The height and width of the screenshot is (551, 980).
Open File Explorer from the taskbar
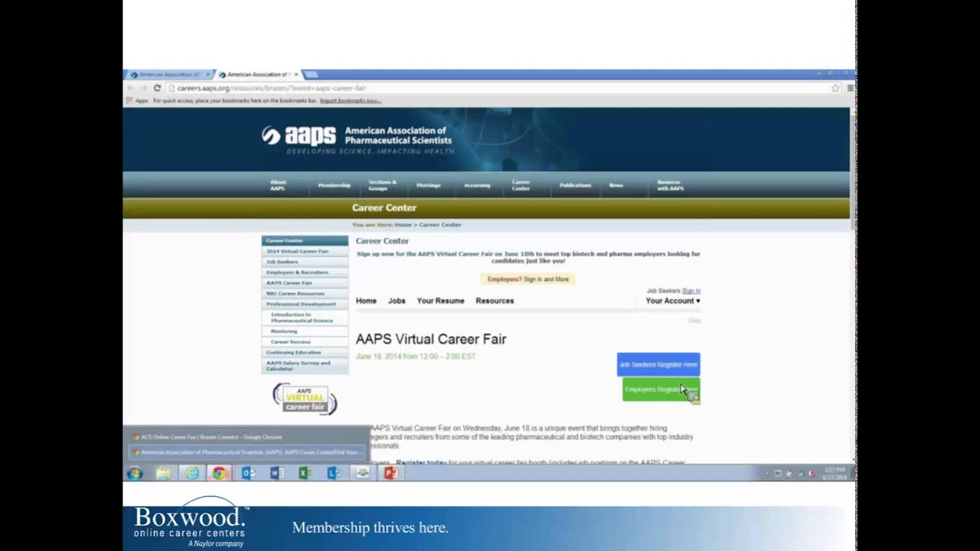point(164,474)
